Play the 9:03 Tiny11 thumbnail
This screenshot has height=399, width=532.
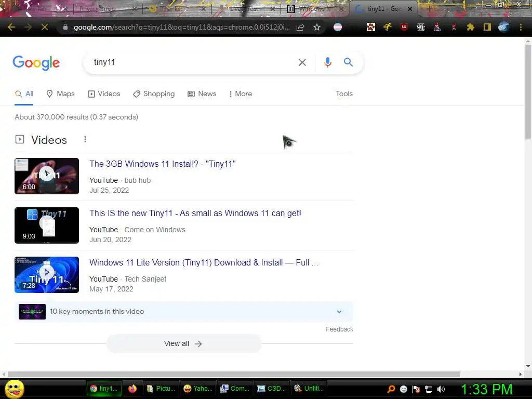coord(47,225)
